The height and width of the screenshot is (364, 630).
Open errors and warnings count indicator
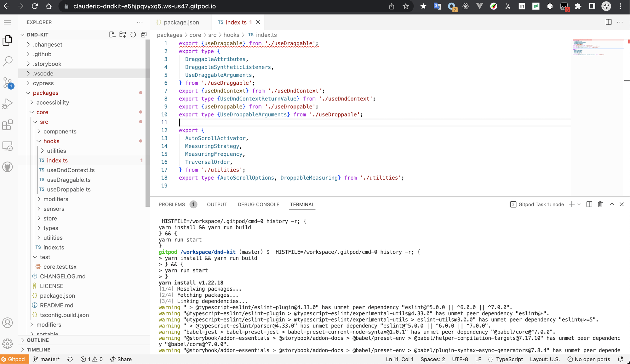coord(91,359)
